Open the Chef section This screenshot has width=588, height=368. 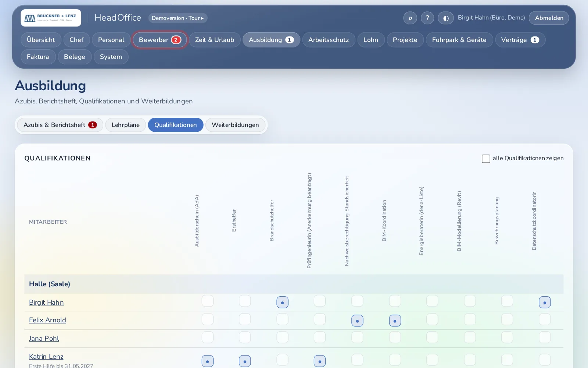tap(76, 40)
